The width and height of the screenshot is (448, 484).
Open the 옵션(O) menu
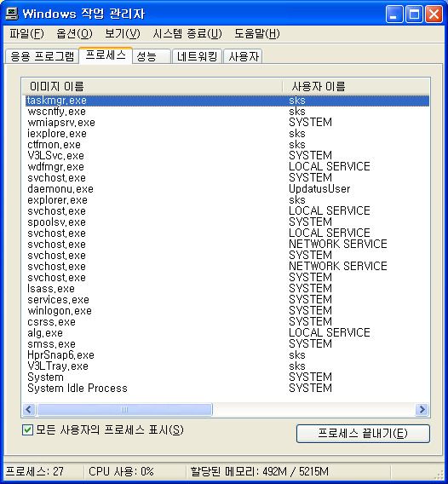(74, 33)
